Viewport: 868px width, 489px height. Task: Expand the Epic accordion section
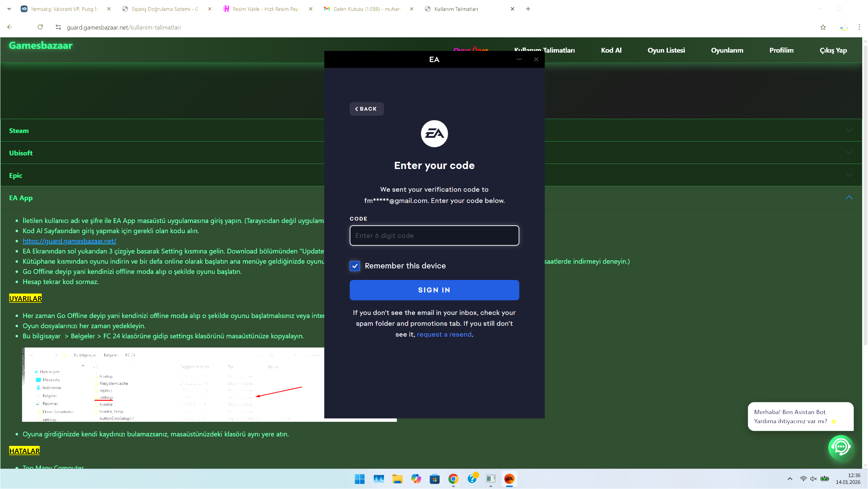[431, 175]
